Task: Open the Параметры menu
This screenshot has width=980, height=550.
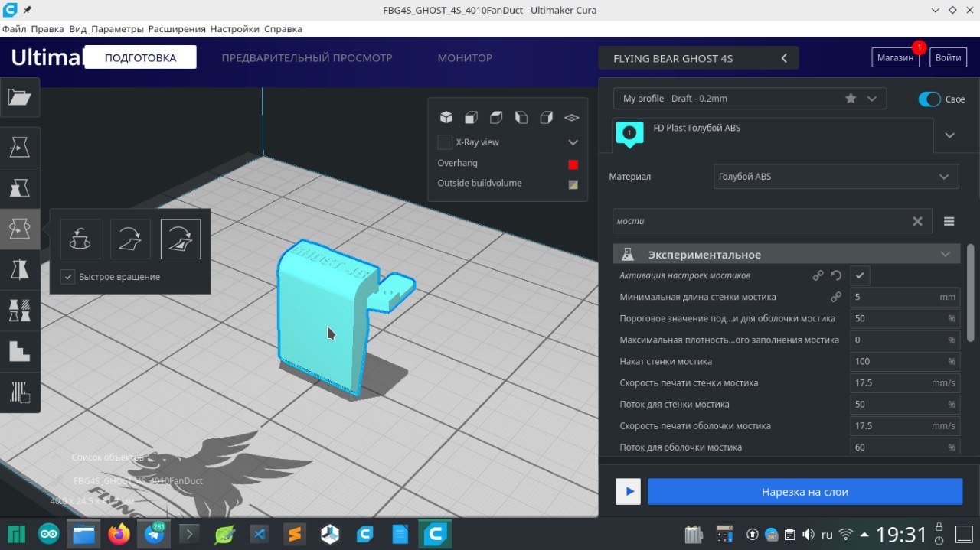Action: pos(117,29)
